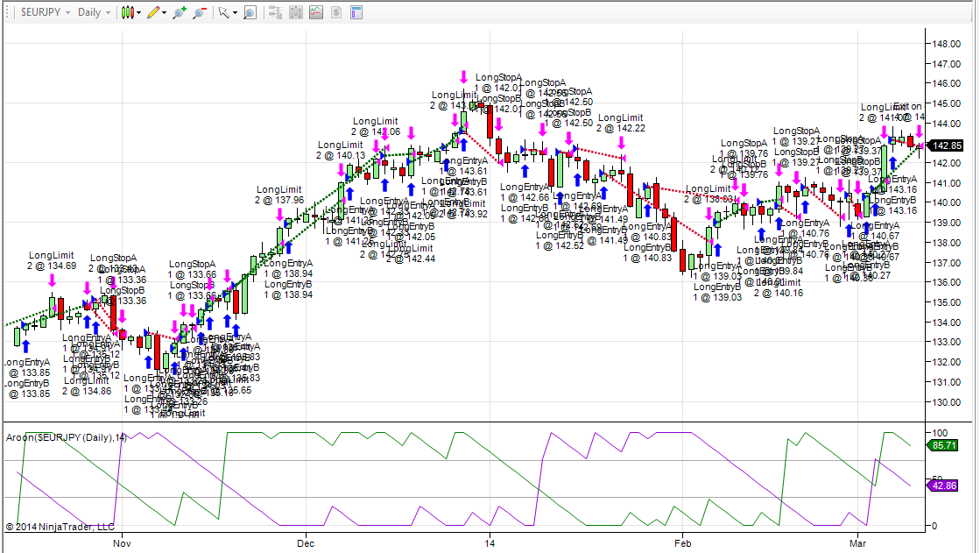Expand the drawing tools dropdown arrow
Viewport: 980px width, 553px height.
pyautogui.click(x=165, y=12)
